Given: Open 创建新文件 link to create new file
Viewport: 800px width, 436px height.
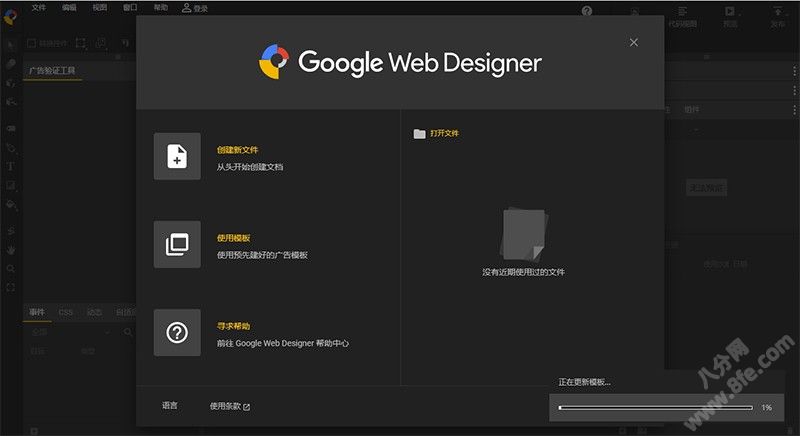Looking at the screenshot, I should coord(237,150).
